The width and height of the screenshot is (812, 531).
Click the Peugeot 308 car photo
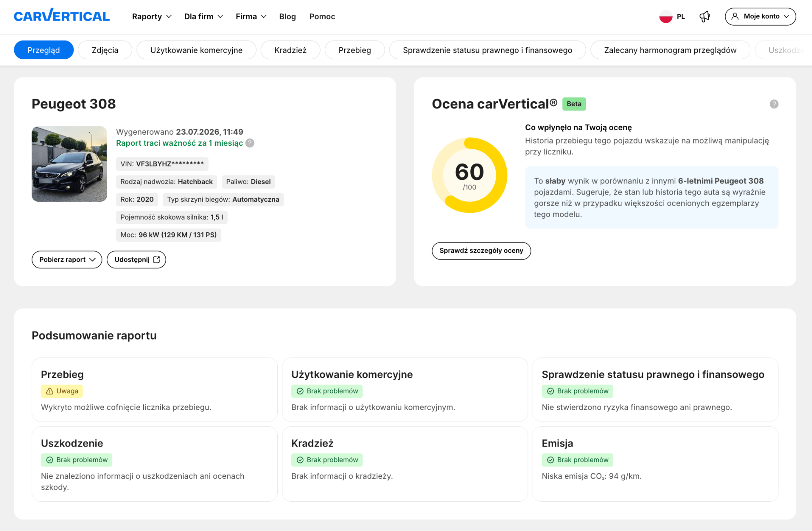click(69, 164)
